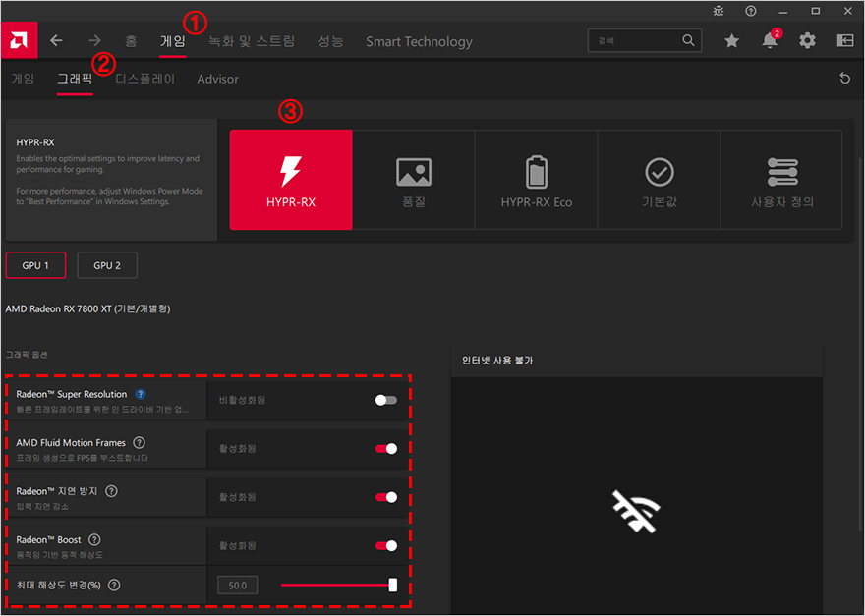
Task: Show Radeon Super Resolution info icon
Action: pyautogui.click(x=141, y=394)
